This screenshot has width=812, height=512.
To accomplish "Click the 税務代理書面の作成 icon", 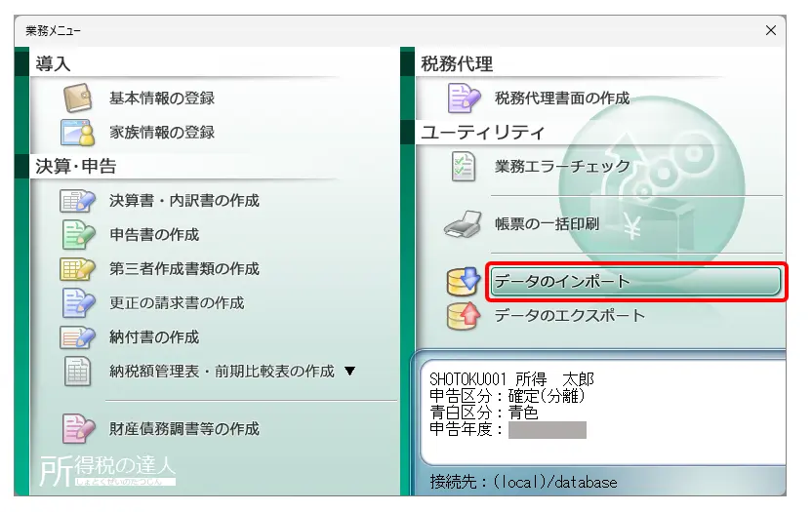I will pyautogui.click(x=463, y=98).
